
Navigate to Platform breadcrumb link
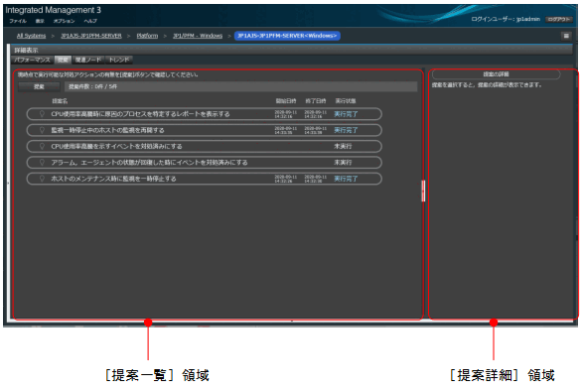[x=147, y=36]
